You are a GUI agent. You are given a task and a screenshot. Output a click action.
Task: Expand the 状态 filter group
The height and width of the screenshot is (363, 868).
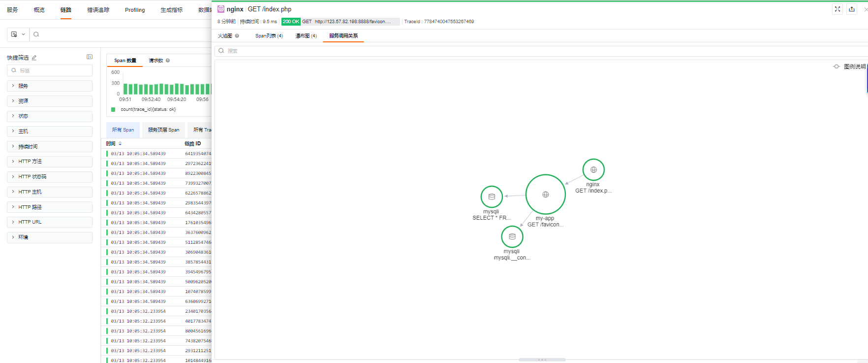pyautogui.click(x=50, y=116)
